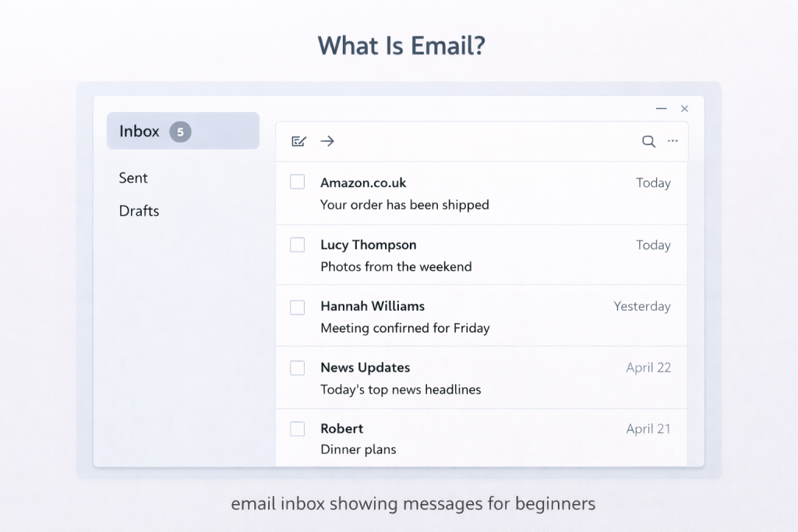View the 'Dinner plans' email from Robert
Viewport: 798px width, 532px height.
[358, 449]
